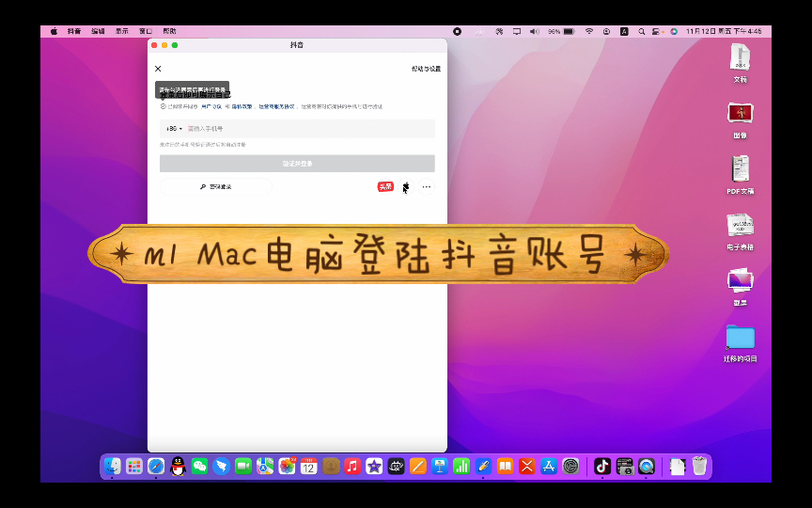This screenshot has height=508, width=812.
Task: Open the Trash in the Dock
Action: point(699,466)
